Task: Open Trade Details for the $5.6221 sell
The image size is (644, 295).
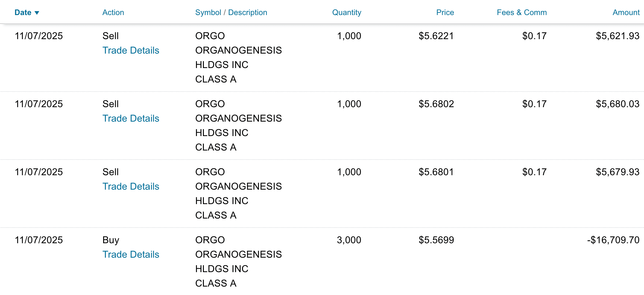Action: [131, 50]
